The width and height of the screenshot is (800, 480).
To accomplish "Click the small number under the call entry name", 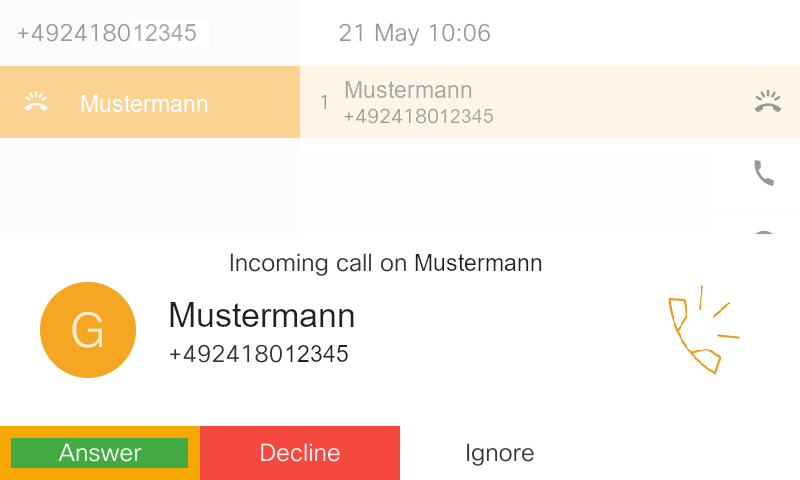I will pos(418,116).
